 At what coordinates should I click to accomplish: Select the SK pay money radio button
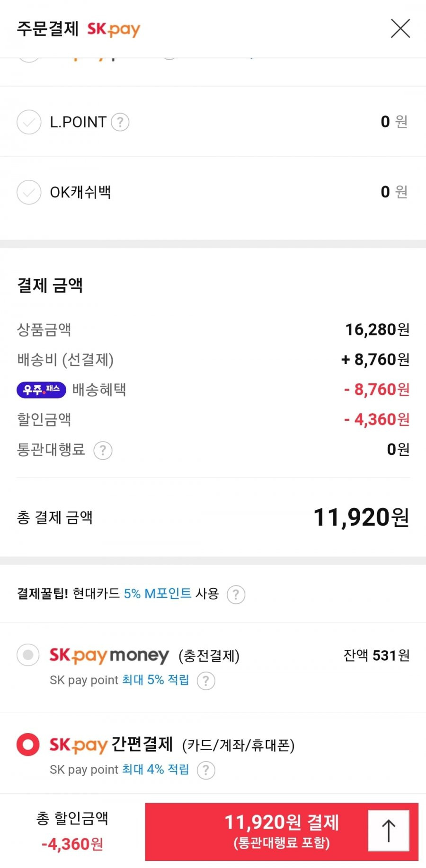click(28, 655)
